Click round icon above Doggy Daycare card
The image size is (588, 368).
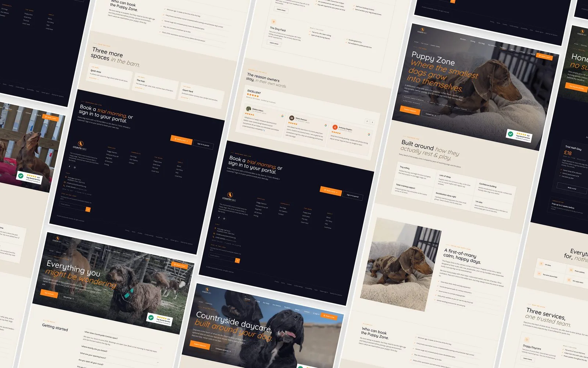click(527, 340)
